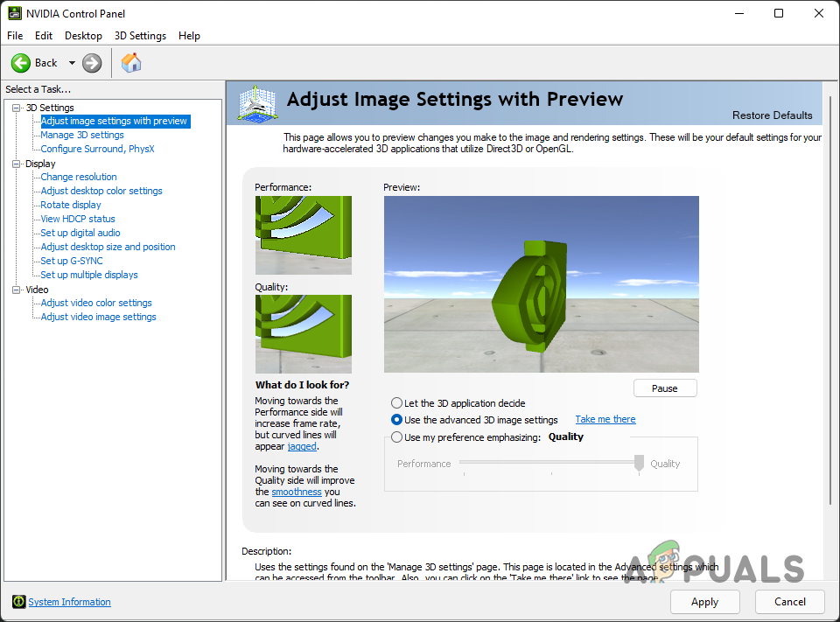840x622 pixels.
Task: Click the Apply button
Action: [x=705, y=602]
